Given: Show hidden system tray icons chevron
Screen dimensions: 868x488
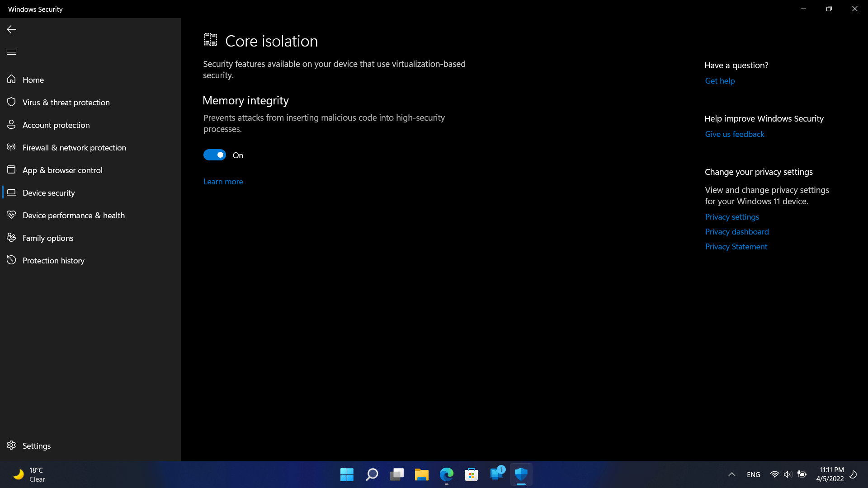Looking at the screenshot, I should tap(731, 474).
